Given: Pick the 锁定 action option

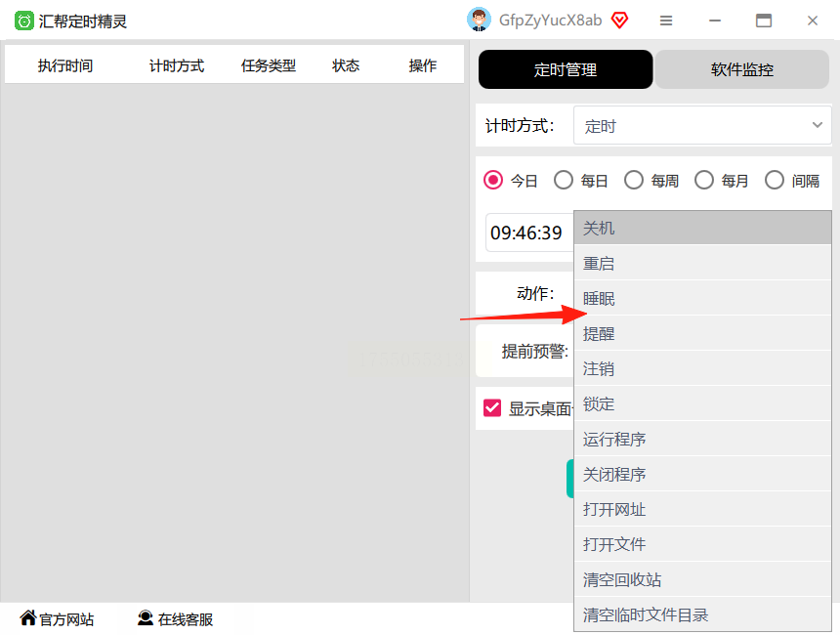Looking at the screenshot, I should pyautogui.click(x=702, y=404).
